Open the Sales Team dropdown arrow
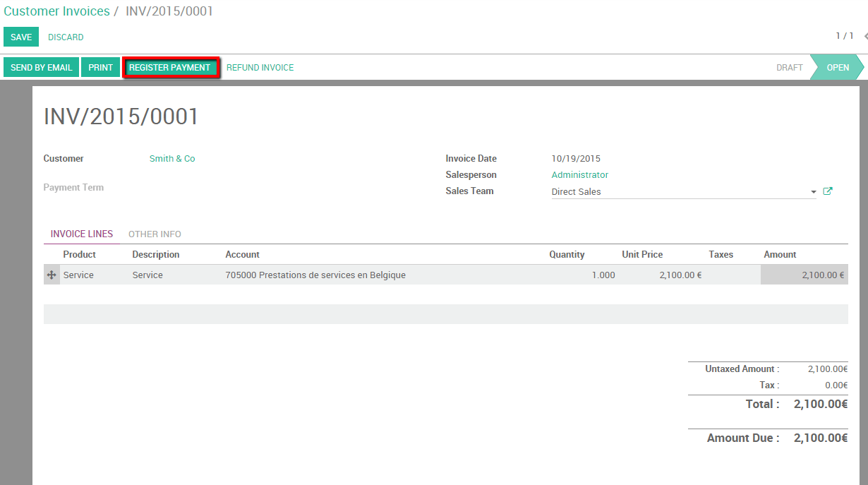The width and height of the screenshot is (868, 485). tap(813, 191)
